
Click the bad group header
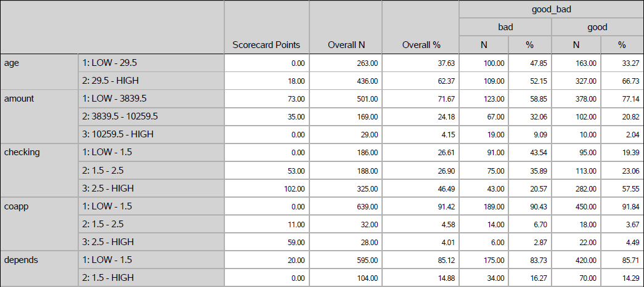505,27
